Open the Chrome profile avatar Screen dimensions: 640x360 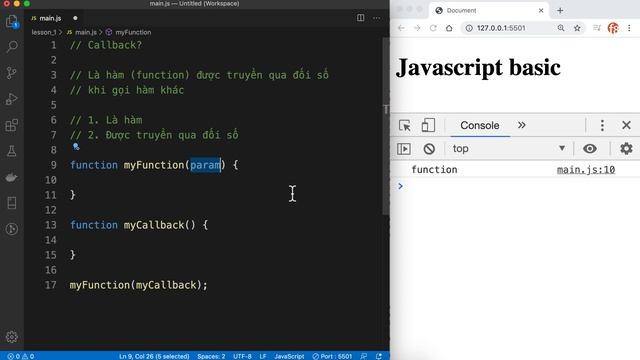(613, 28)
